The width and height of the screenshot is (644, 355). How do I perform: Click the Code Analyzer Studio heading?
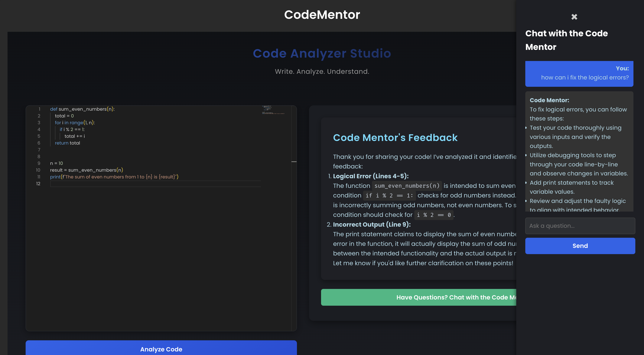click(322, 53)
